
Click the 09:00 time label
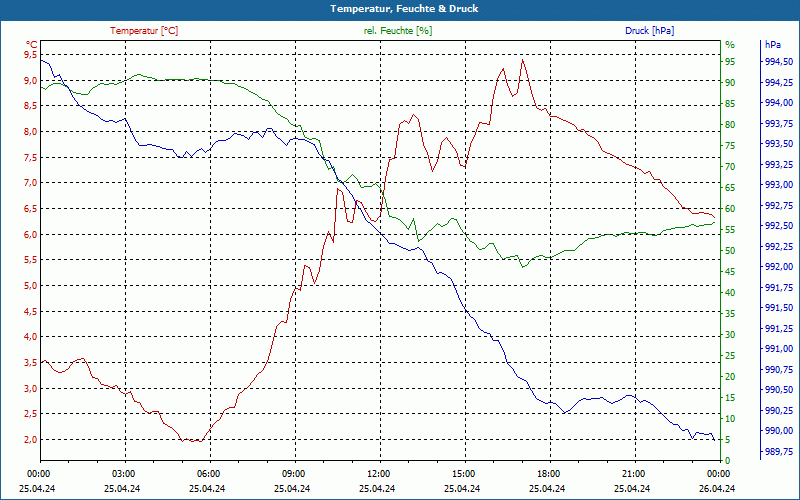(292, 474)
